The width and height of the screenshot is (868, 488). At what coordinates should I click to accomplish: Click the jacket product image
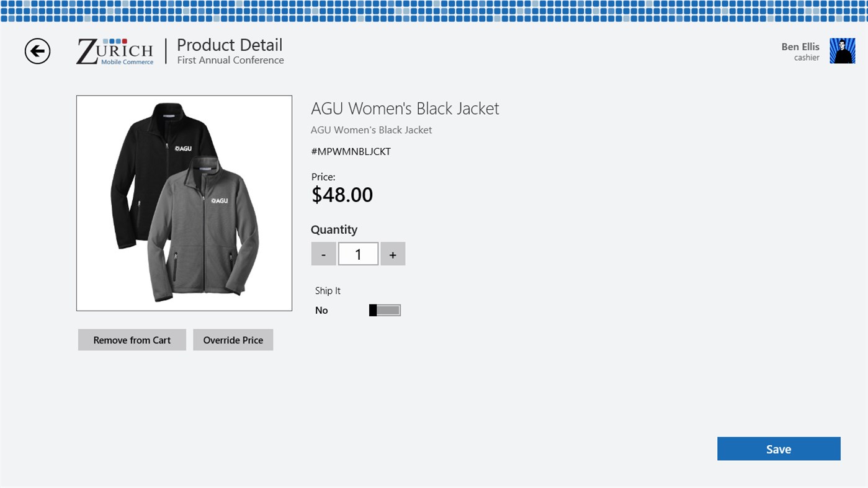(184, 203)
